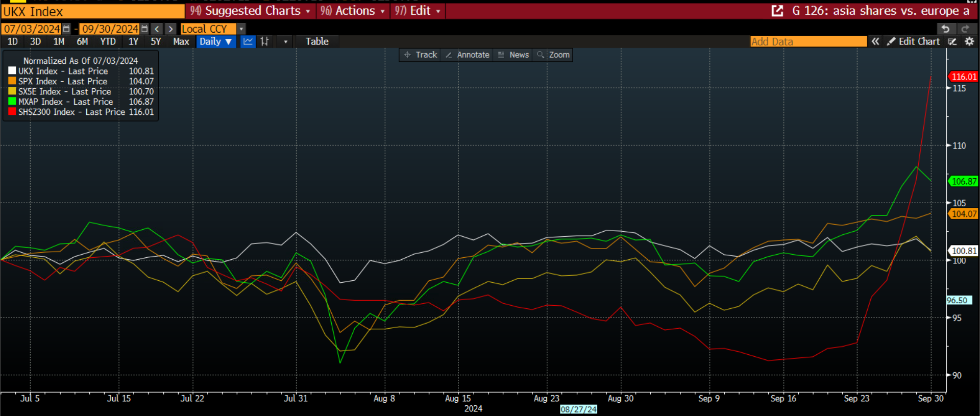980x416 pixels.
Task: Select the line chart type icon
Action: point(248,42)
